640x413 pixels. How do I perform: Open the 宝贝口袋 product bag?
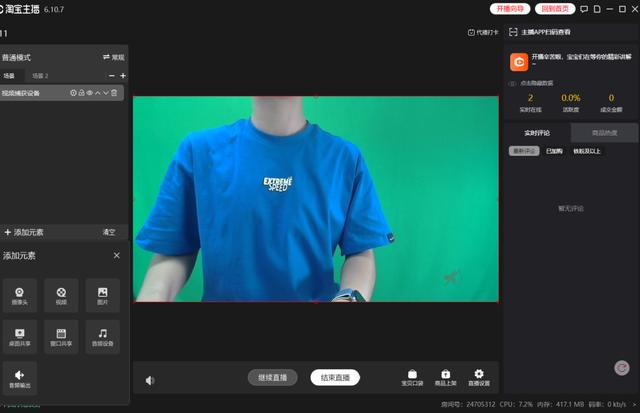point(412,376)
